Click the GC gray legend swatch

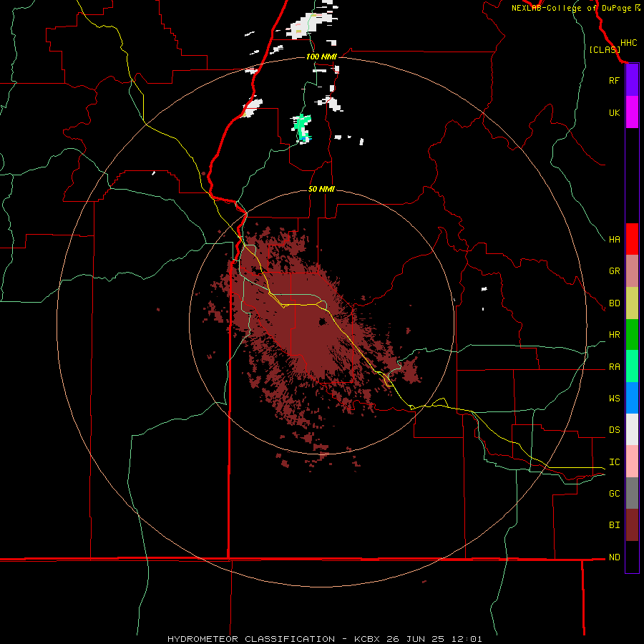coord(632,493)
